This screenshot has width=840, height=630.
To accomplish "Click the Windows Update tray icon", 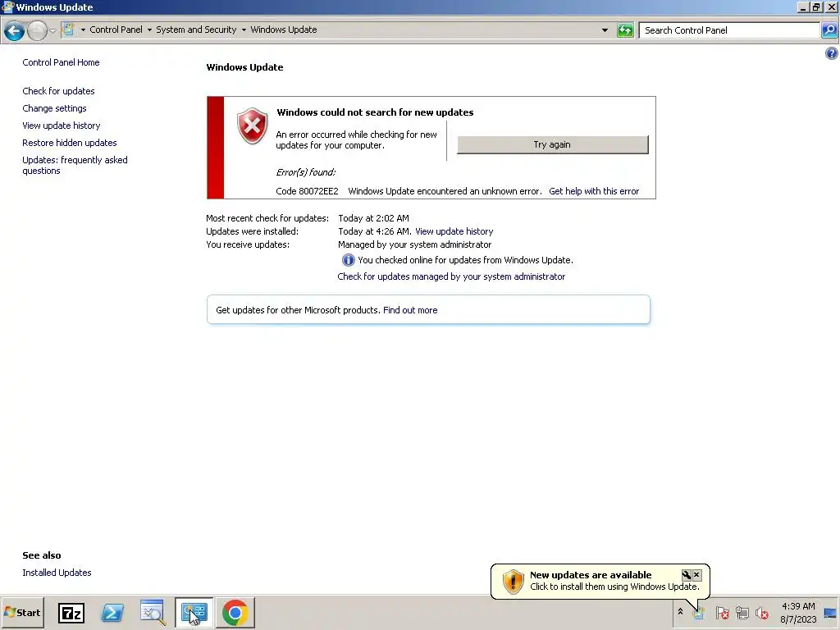I will [698, 612].
